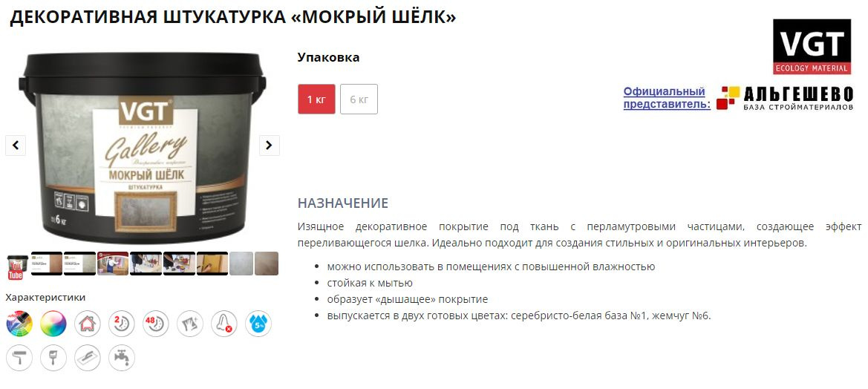Select the gray silk texture thumbnail

241,264
